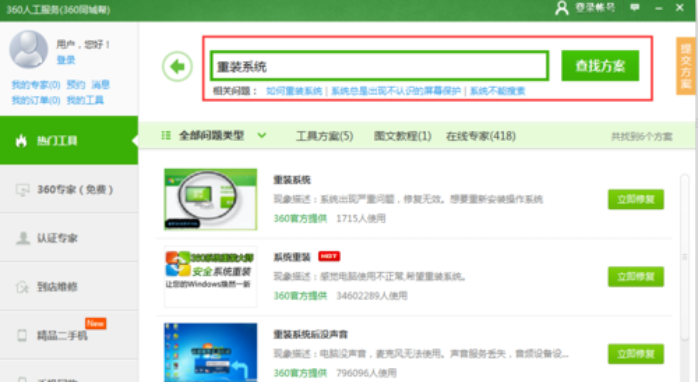Click the 登录 link under greeting

pyautogui.click(x=66, y=60)
